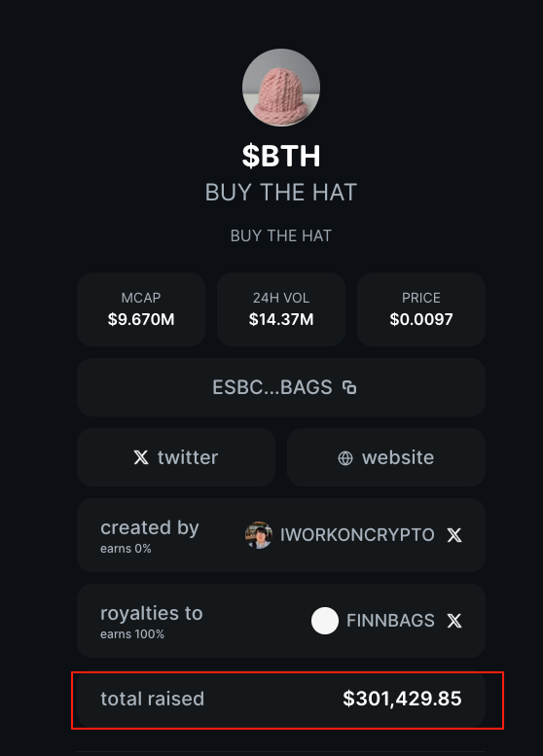Open the X icon next to FINNBAGS
The width and height of the screenshot is (543, 756).
point(454,621)
